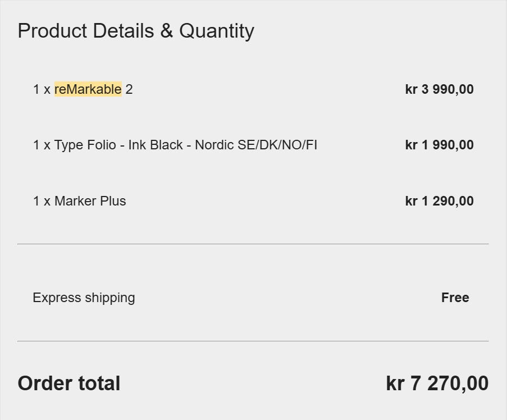Click the kr 1 290,00 price
The width and height of the screenshot is (507, 420).
(439, 201)
